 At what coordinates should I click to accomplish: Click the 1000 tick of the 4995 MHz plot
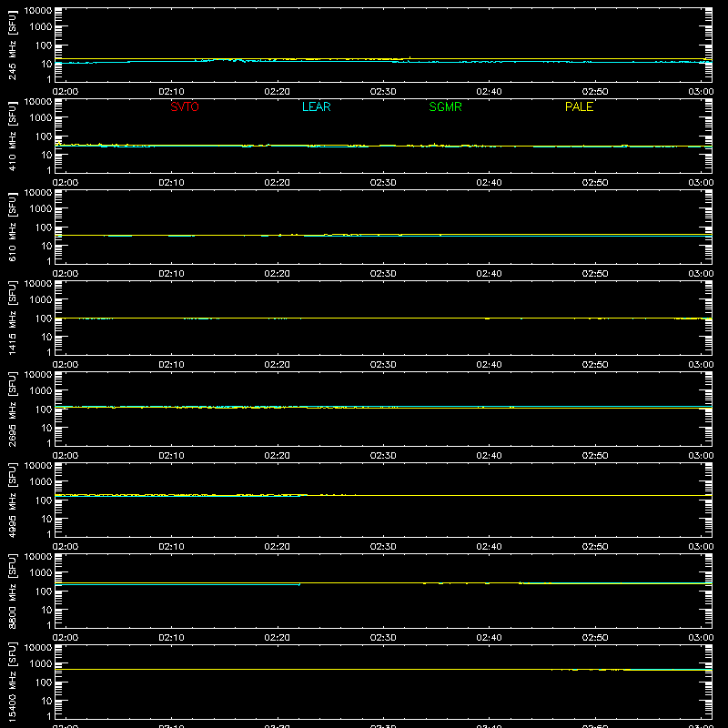[x=41, y=482]
